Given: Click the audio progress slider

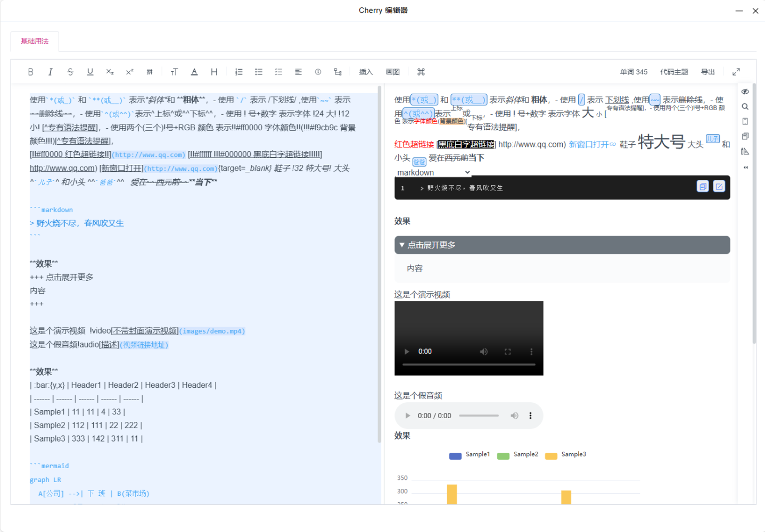Looking at the screenshot, I should pos(478,415).
